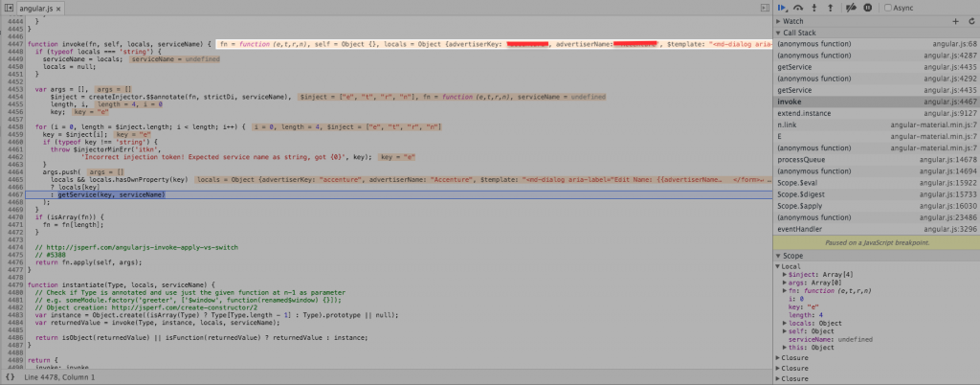Select the E stack frame

(877, 137)
